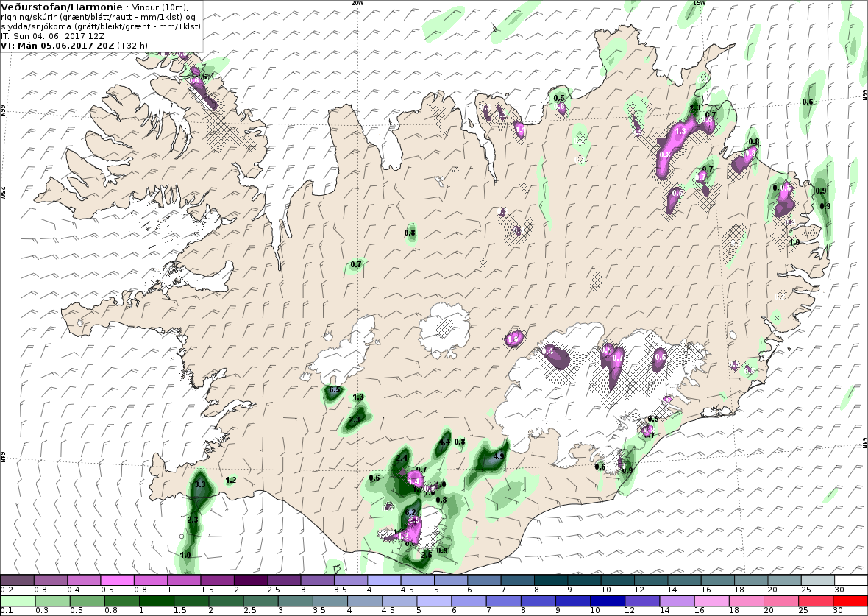The image size is (868, 616).
Task: Pick the upper legend swatch labeled 0.2
Action: click(18, 581)
